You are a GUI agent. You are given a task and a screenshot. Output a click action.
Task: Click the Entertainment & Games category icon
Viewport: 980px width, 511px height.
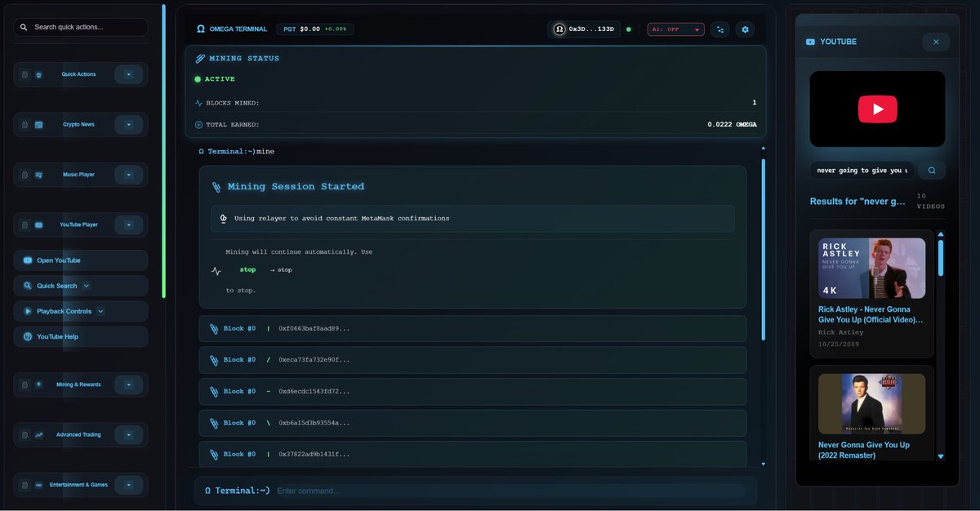coord(38,485)
